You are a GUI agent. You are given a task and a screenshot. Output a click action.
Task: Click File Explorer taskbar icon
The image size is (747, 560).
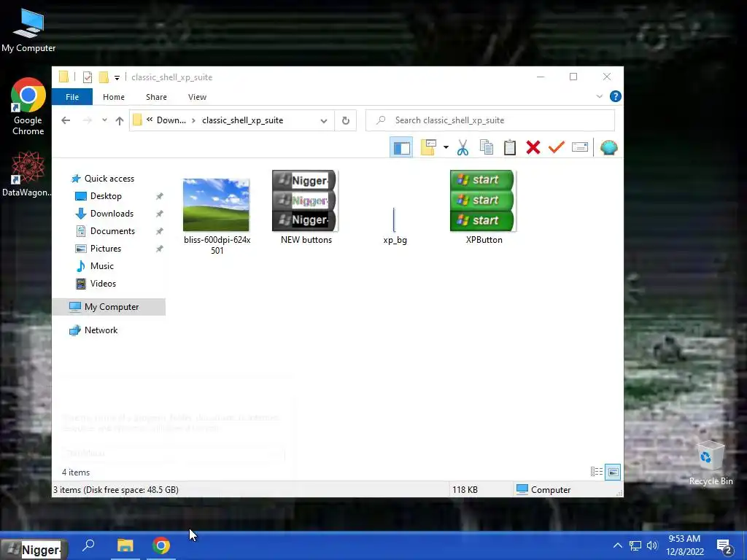pos(125,545)
